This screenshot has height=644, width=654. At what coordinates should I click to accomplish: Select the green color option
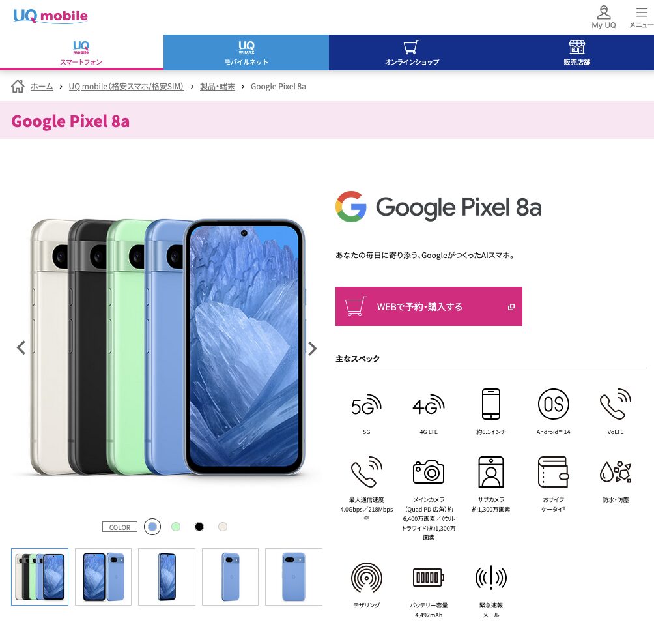tap(176, 527)
